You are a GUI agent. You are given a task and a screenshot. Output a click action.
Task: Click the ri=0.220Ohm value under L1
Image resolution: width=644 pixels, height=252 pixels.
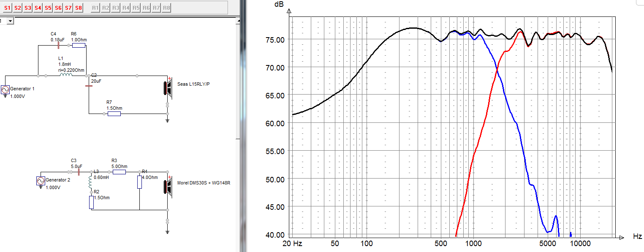point(71,70)
